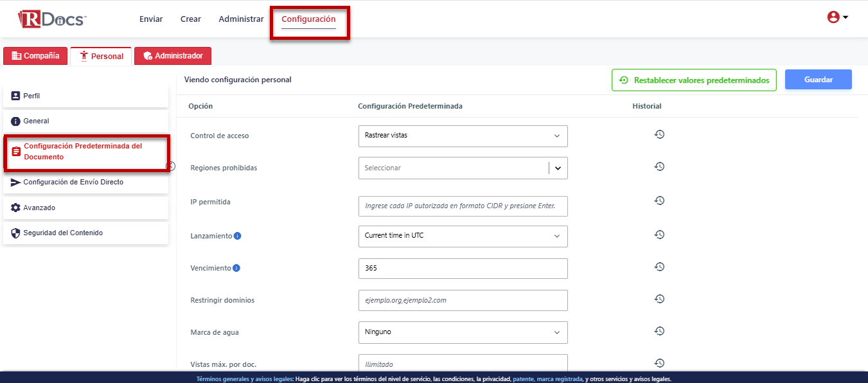Click the info icon next to Lanzamiento
Image resolution: width=868 pixels, height=383 pixels.
[237, 236]
